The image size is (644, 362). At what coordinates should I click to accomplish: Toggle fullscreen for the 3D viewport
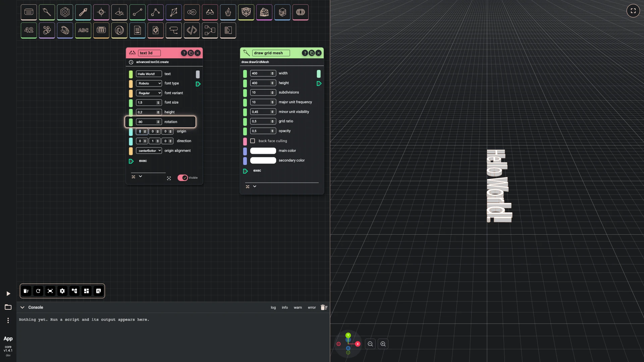pyautogui.click(x=633, y=11)
